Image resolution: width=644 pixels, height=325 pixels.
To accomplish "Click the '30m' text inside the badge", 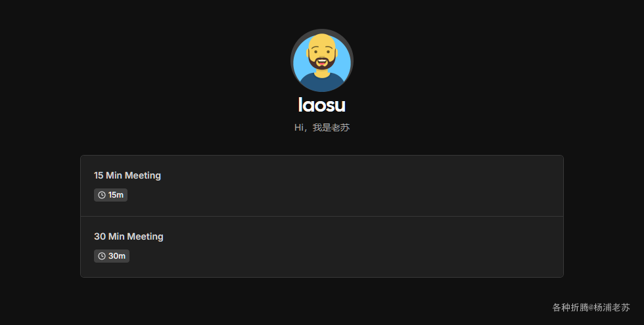I will pyautogui.click(x=117, y=256).
